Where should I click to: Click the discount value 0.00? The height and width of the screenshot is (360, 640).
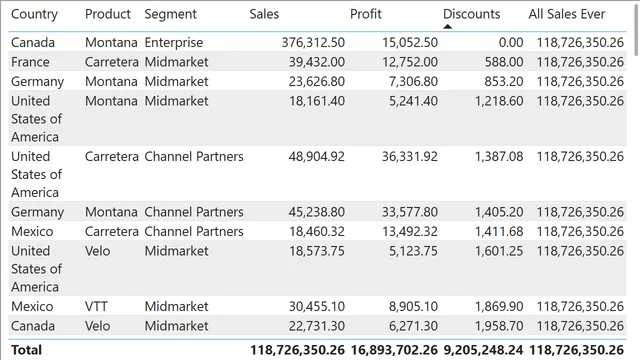pos(511,42)
